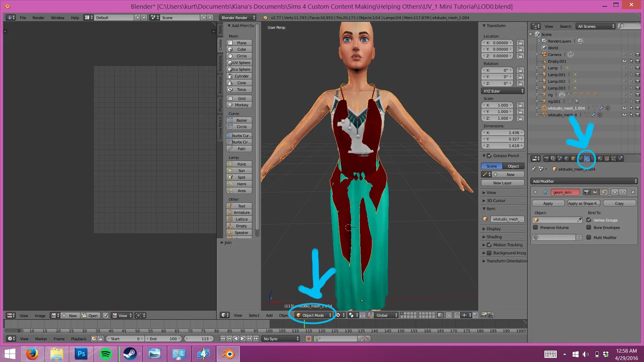The height and width of the screenshot is (362, 644).
Task: Open the Object Mode dropdown
Action: coord(313,315)
